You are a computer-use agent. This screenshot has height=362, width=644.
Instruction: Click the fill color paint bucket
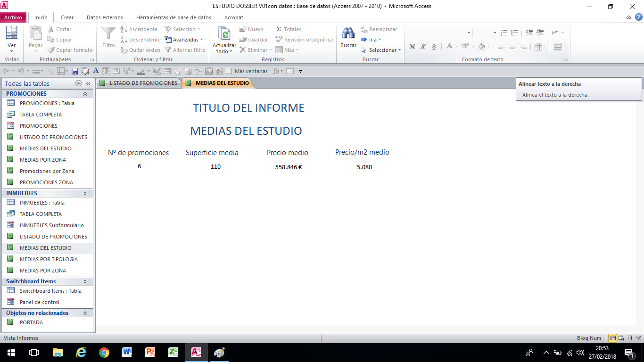tap(481, 46)
